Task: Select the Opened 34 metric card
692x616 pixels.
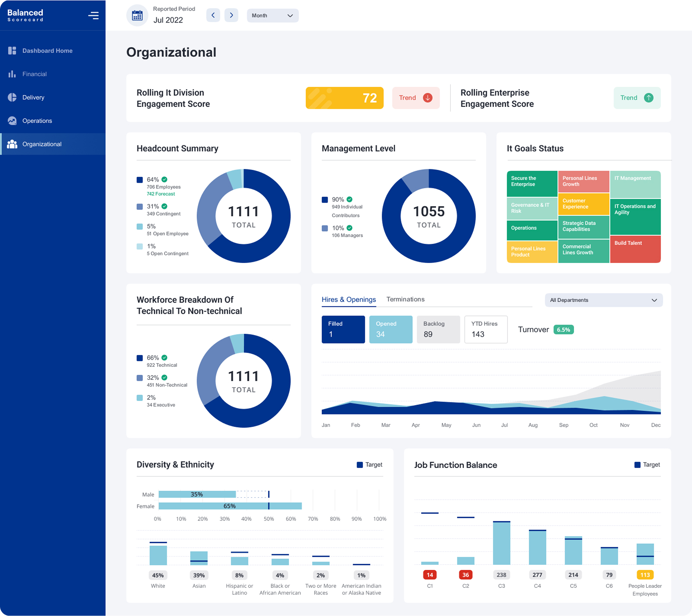Action: tap(391, 329)
